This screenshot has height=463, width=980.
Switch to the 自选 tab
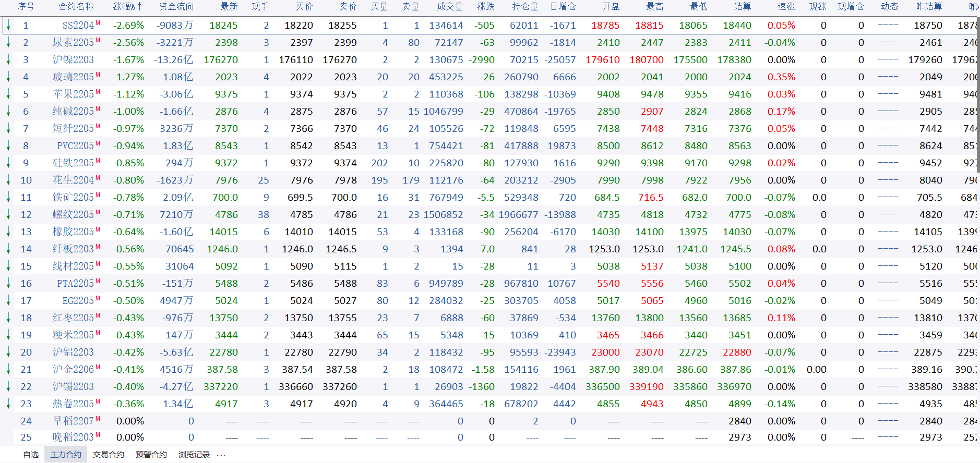point(31,455)
